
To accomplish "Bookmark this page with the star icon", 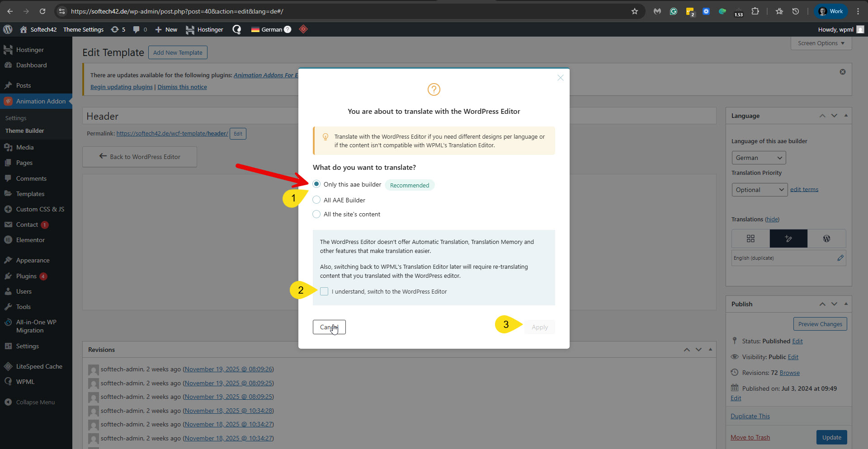I will tap(635, 11).
